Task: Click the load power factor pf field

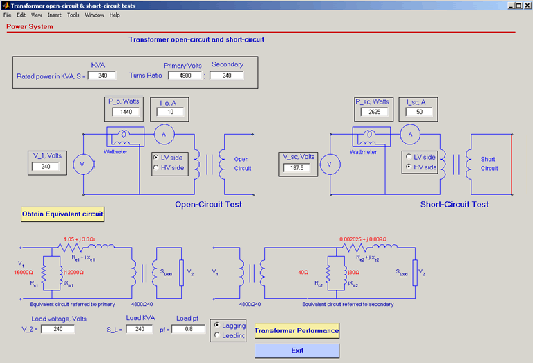Action: pos(188,329)
